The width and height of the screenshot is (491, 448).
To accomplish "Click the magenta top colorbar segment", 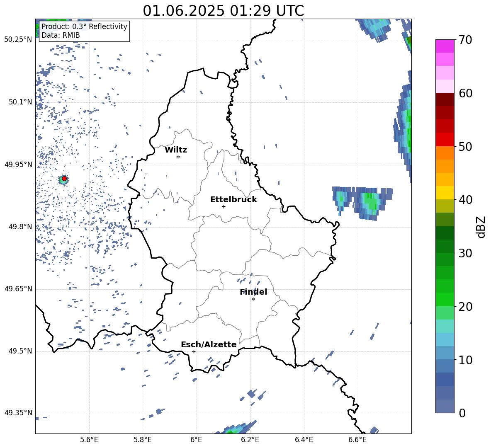I will pyautogui.click(x=445, y=46).
